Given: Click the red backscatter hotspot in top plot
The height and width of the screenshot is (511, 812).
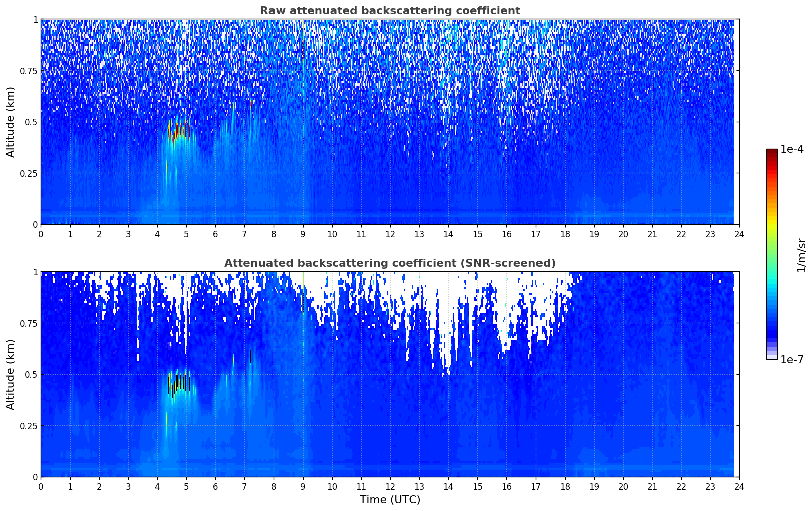Looking at the screenshot, I should point(178,132).
